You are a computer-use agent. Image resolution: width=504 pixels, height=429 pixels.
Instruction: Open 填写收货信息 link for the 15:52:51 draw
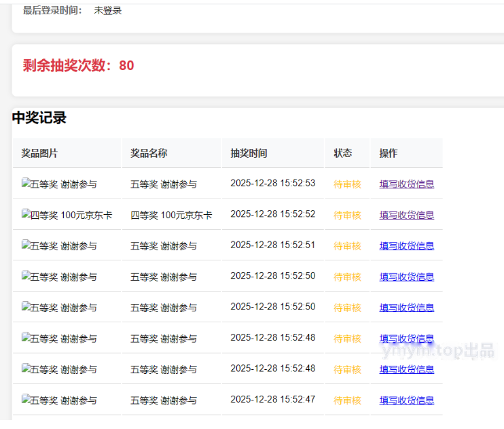coord(407,246)
